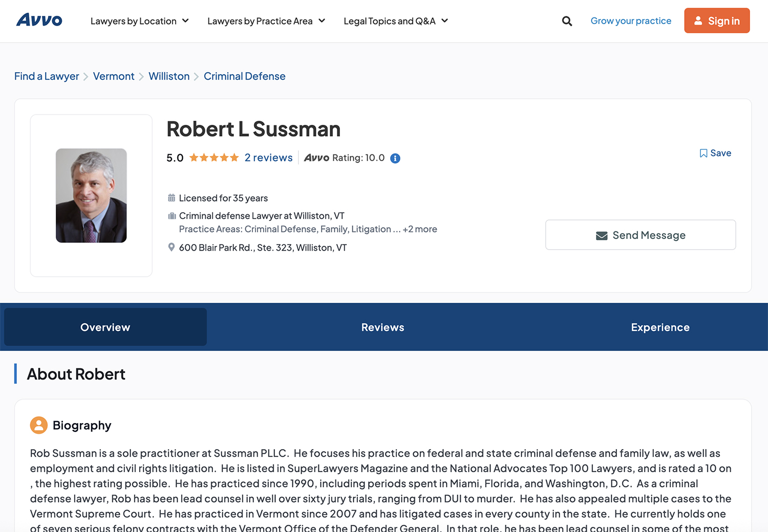Click Robert Sussman's profile photo

[x=91, y=195]
